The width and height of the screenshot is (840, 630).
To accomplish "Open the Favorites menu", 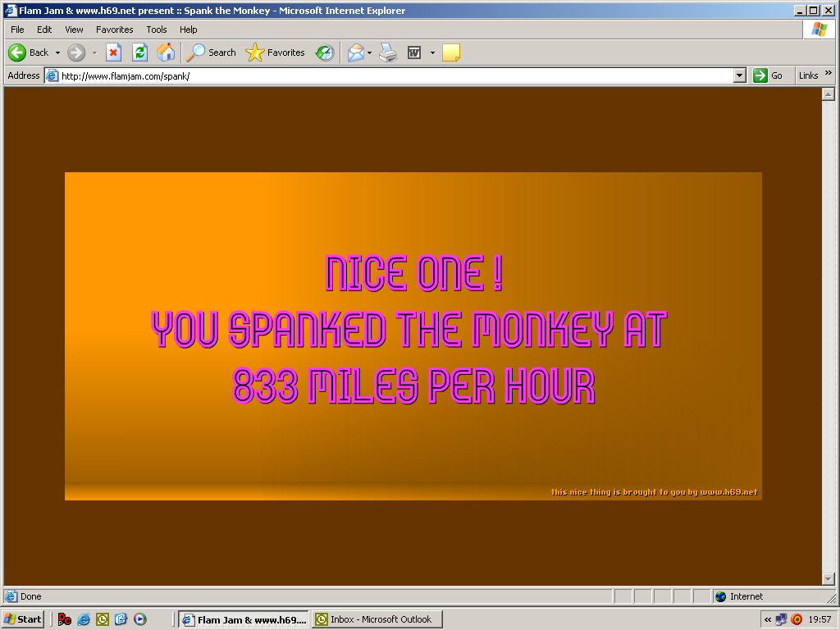I will pos(115,30).
